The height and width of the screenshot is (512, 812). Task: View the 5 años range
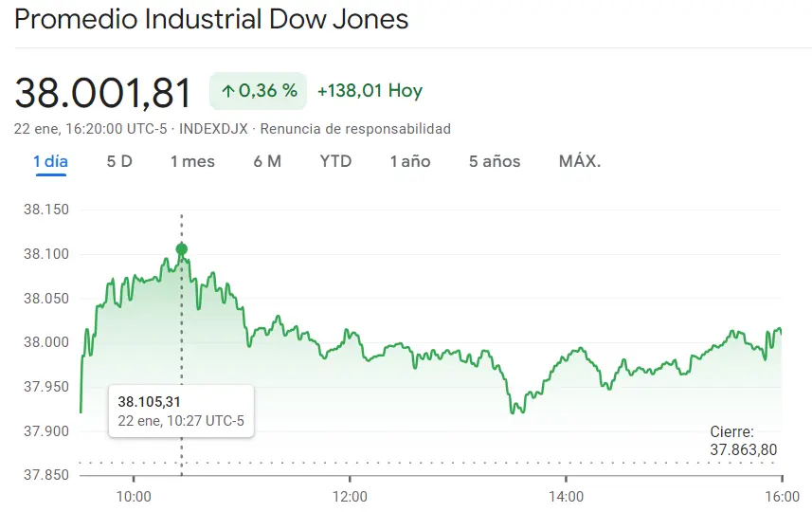point(495,162)
